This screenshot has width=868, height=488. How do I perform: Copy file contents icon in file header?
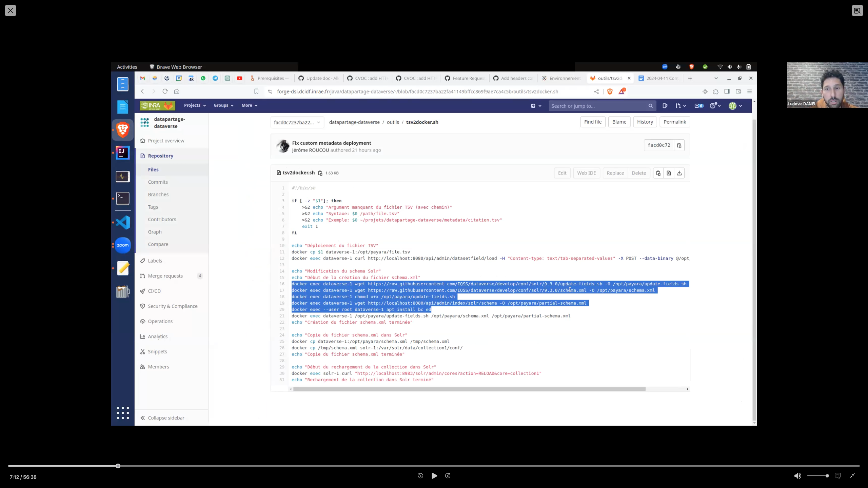pos(658,173)
